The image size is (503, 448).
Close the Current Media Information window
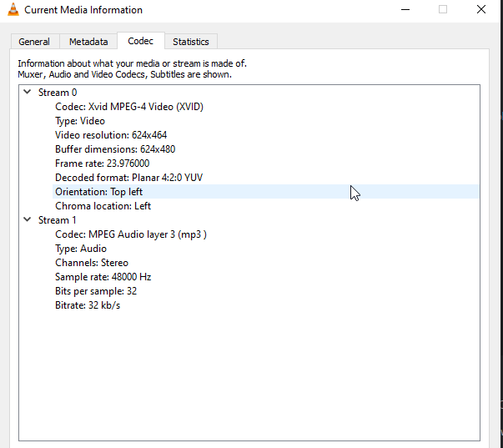point(481,10)
